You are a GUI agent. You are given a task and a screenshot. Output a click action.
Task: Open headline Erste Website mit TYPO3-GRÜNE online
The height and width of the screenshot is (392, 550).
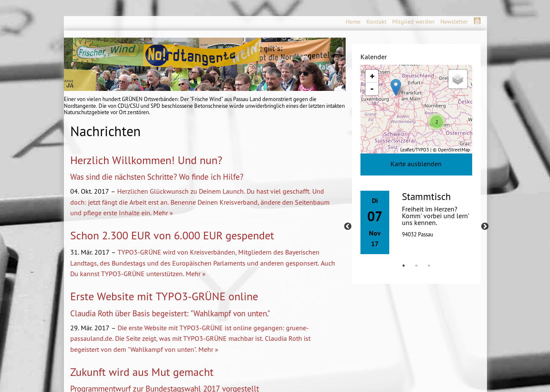(x=164, y=296)
